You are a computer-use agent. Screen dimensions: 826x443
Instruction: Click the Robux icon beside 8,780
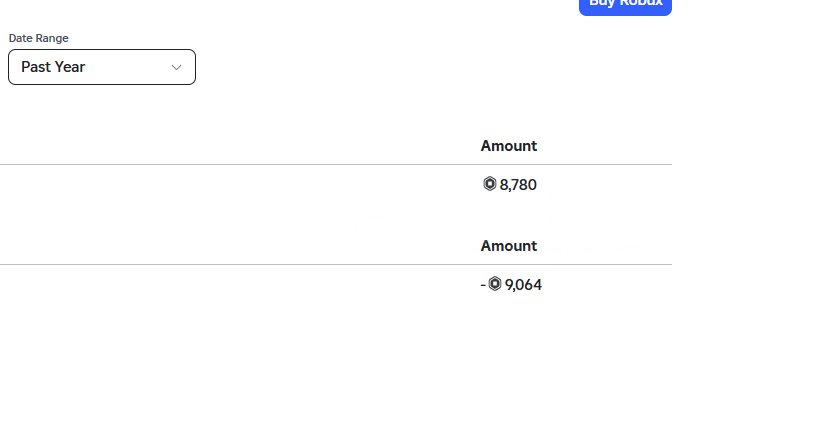489,184
